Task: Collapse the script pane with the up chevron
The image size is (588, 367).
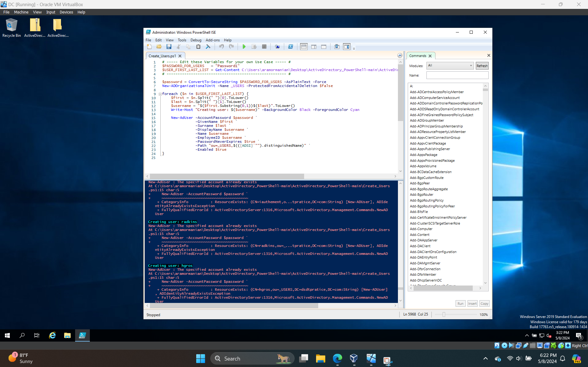Action: pyautogui.click(x=399, y=55)
